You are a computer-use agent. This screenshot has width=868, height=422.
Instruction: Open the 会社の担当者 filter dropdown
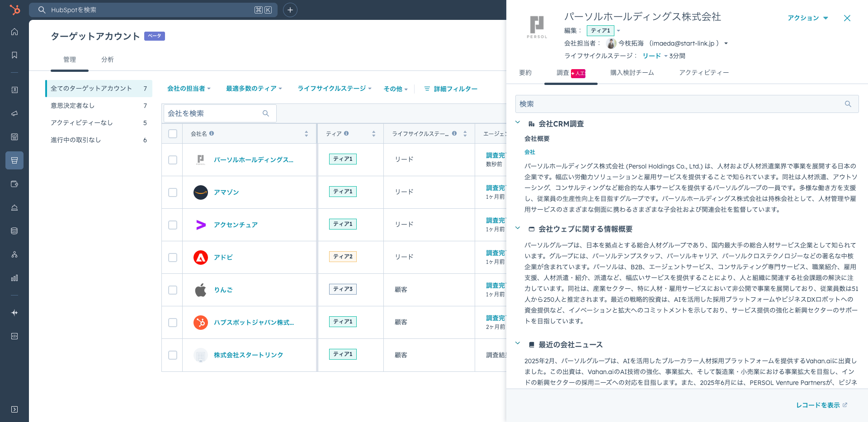coord(189,89)
